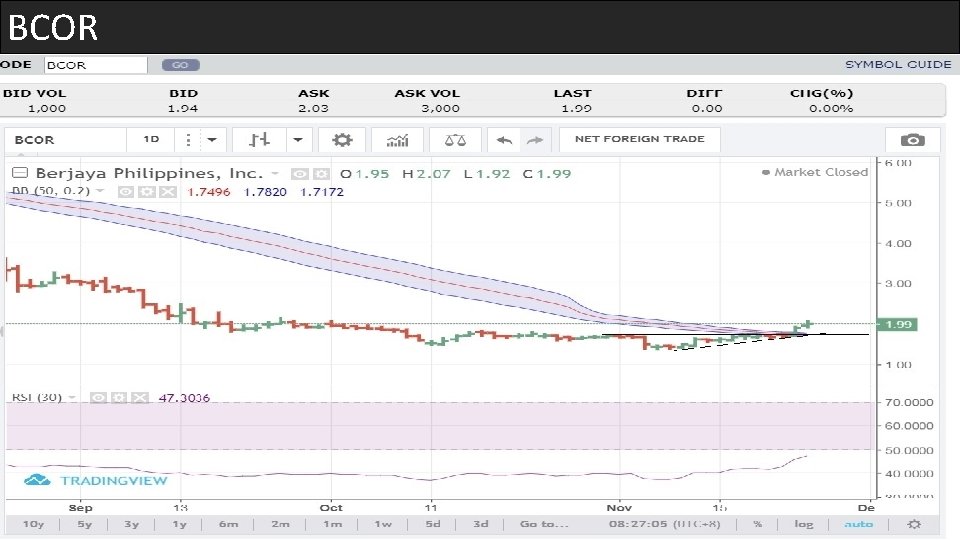Select 5d time range
This screenshot has width=960, height=540.
(x=433, y=524)
